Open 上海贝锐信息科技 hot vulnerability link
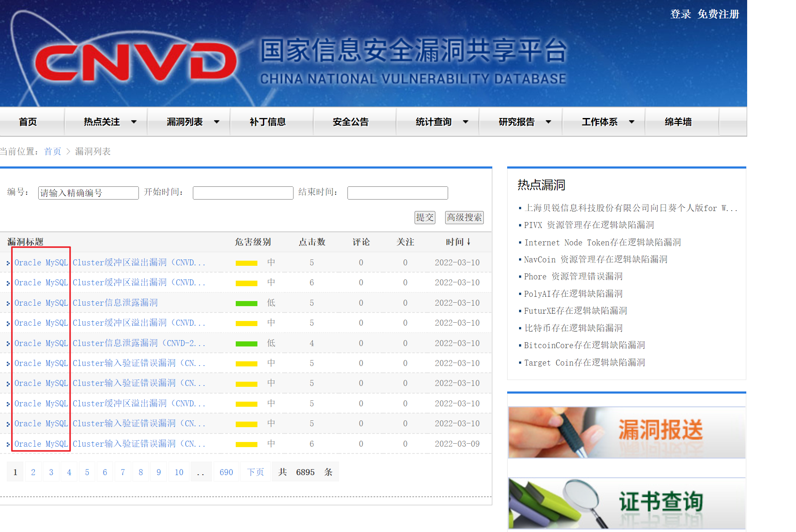Viewport: 796px width, 532px height. 631,208
